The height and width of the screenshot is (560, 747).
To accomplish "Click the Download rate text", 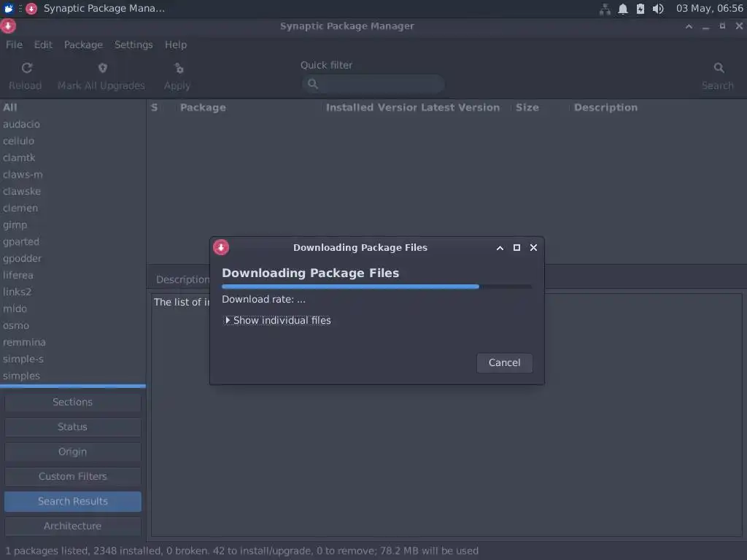I will 264,300.
